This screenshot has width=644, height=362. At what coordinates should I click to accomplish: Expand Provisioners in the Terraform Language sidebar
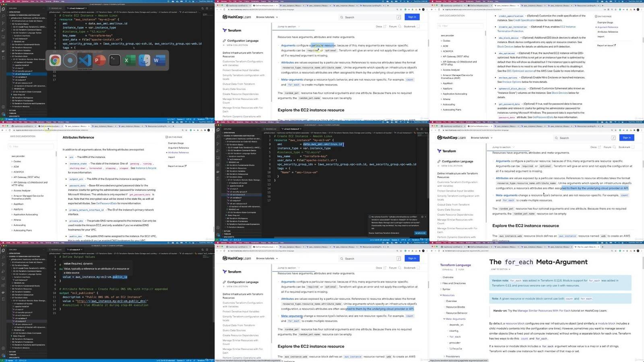[x=452, y=356]
